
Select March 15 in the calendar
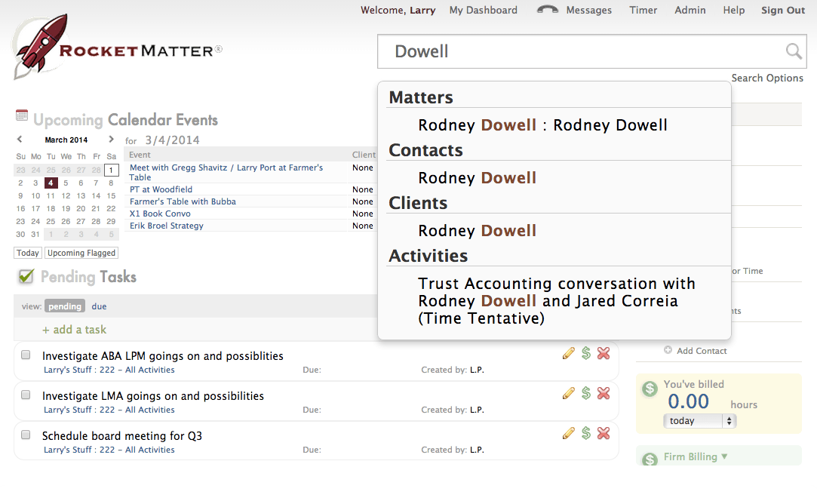click(x=111, y=196)
